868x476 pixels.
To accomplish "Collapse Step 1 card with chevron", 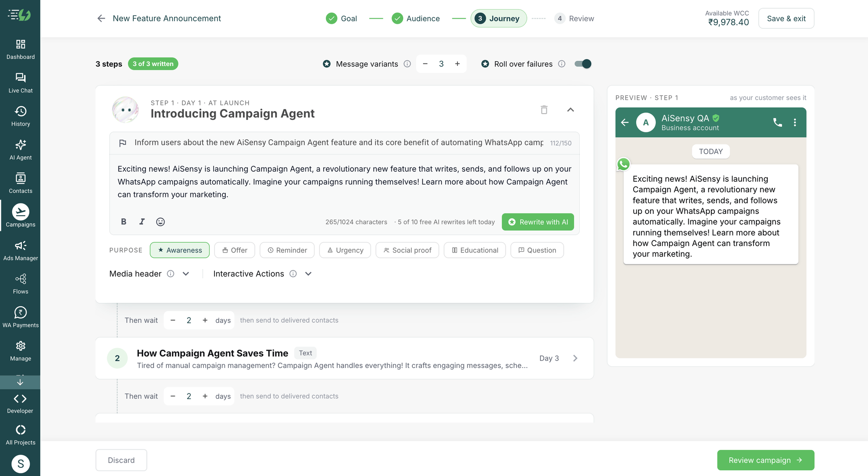I will click(x=571, y=110).
